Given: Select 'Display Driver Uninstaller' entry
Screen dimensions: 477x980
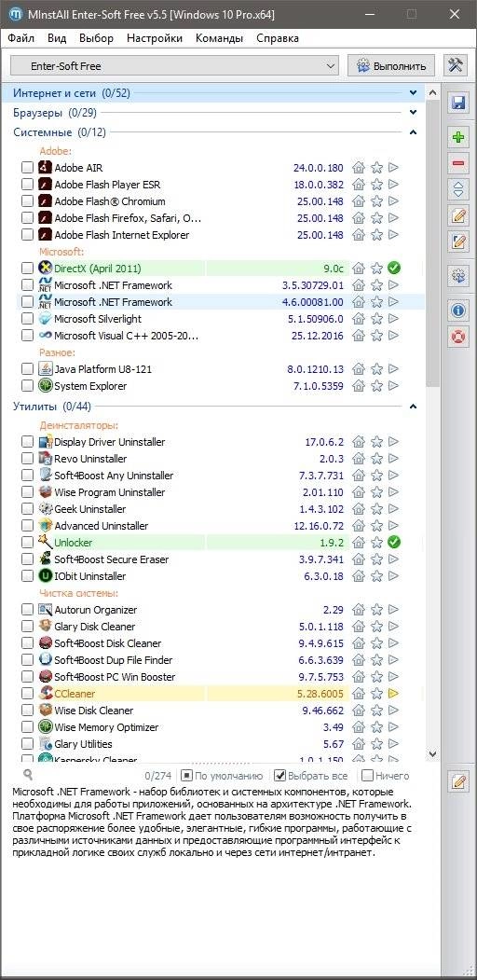Looking at the screenshot, I should 109,442.
